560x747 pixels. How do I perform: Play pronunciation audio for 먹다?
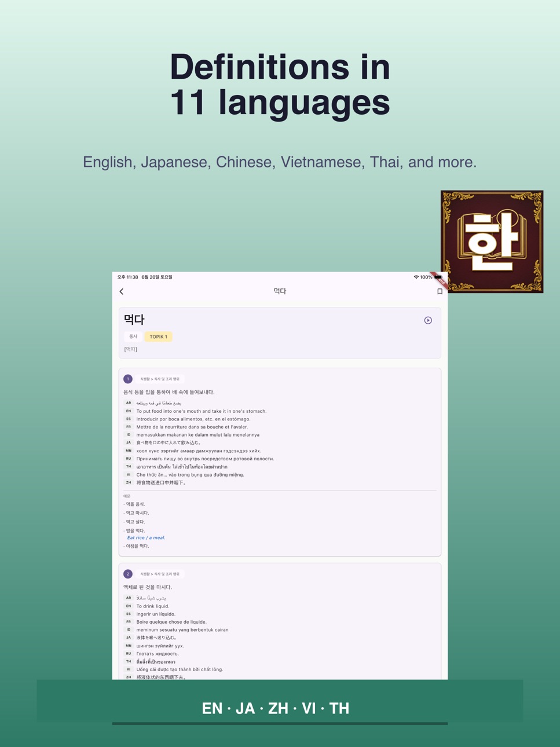428,320
